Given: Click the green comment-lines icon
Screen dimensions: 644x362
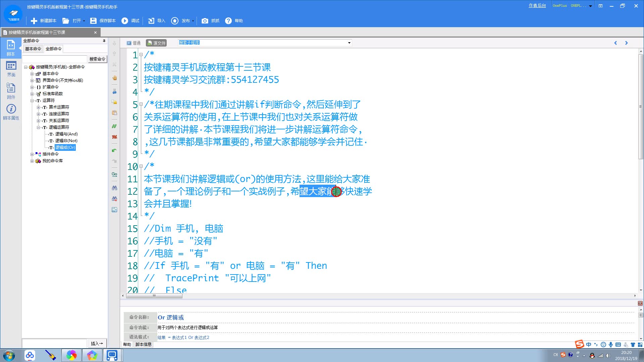Looking at the screenshot, I should tap(114, 126).
